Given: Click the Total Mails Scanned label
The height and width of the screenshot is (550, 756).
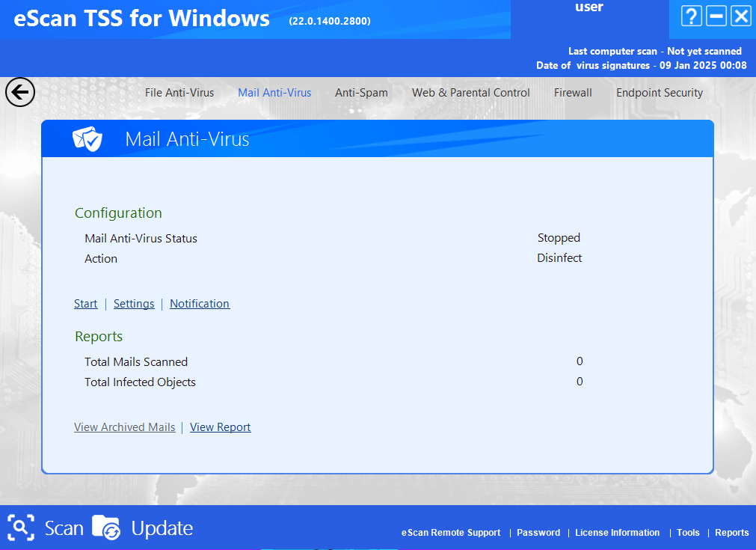Looking at the screenshot, I should click(x=136, y=362).
